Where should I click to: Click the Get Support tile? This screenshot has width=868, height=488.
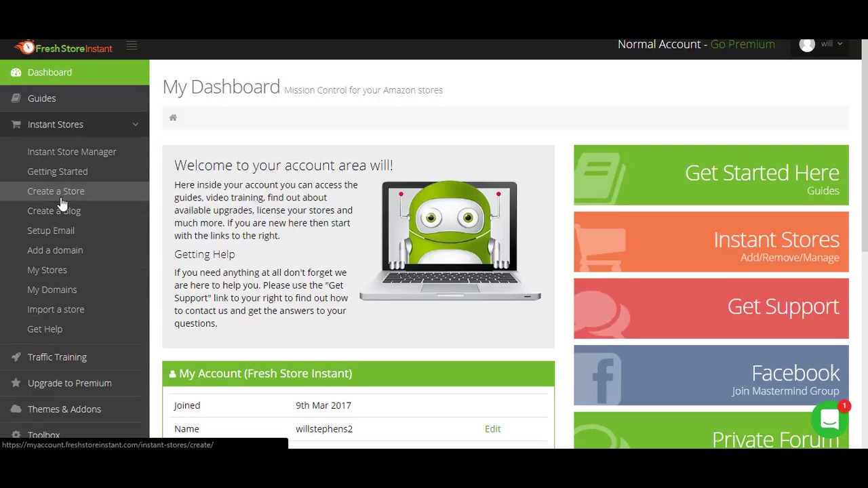[x=711, y=308]
